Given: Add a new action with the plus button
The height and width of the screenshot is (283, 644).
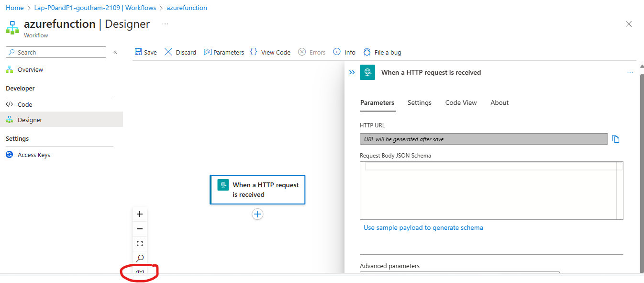Looking at the screenshot, I should click(x=257, y=214).
